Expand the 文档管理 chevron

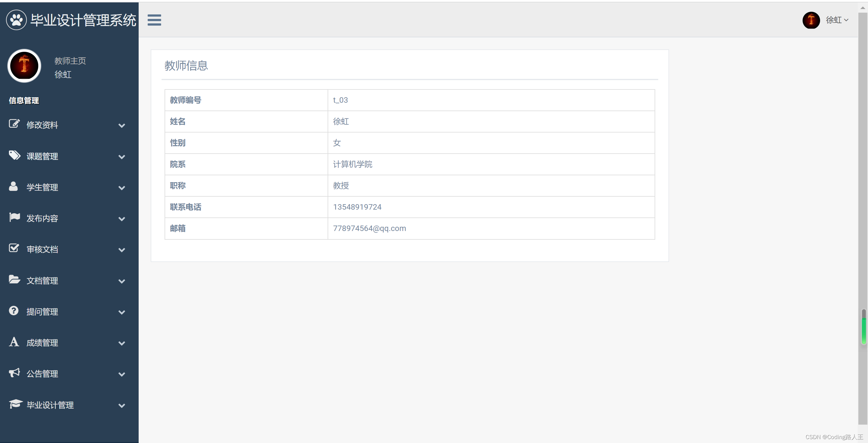pyautogui.click(x=122, y=281)
